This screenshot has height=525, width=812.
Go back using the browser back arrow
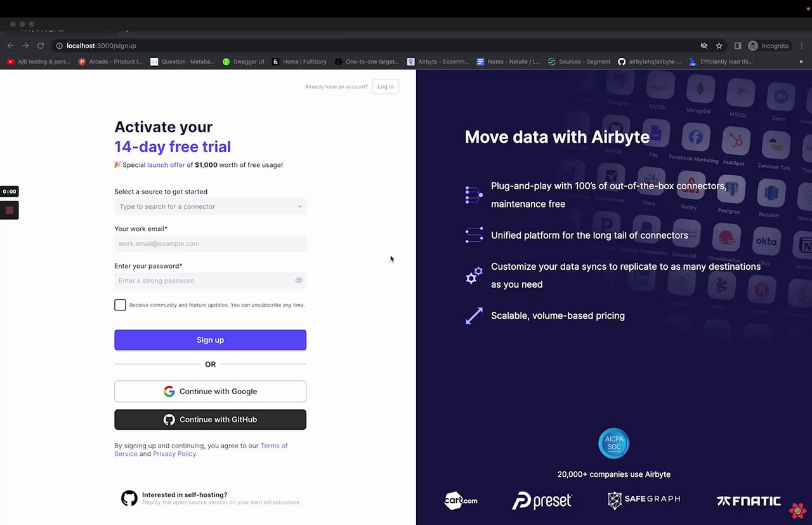pos(10,46)
